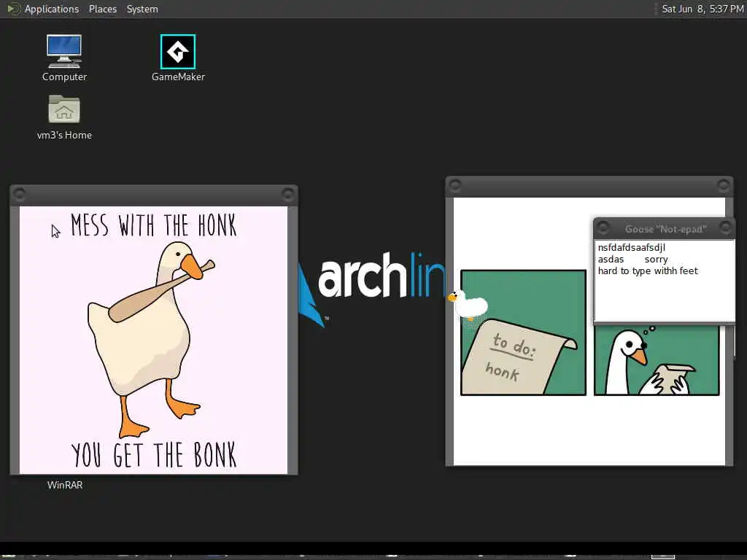Viewport: 747px width, 560px height.
Task: Select the GameMaker desktop icon
Action: tap(178, 58)
